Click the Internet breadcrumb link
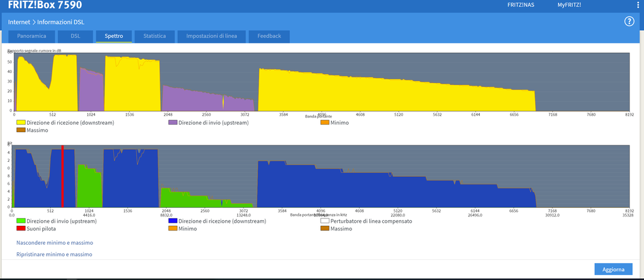Image resolution: width=644 pixels, height=280 pixels. pyautogui.click(x=19, y=22)
